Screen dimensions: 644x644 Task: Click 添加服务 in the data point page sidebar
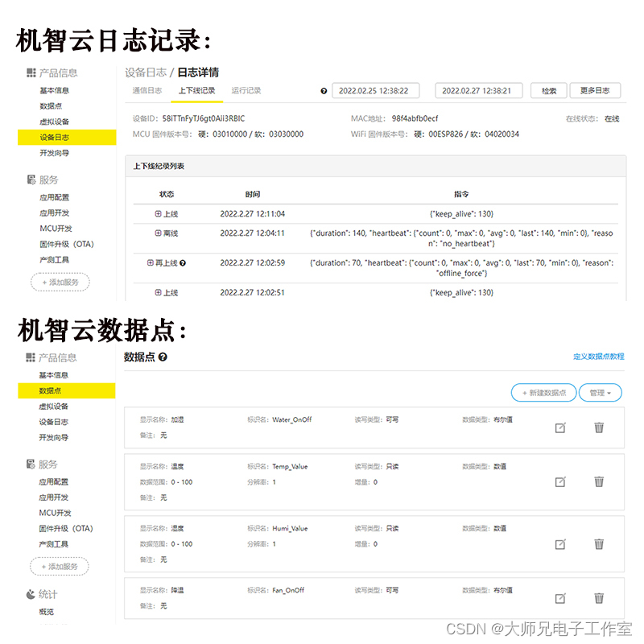[60, 567]
